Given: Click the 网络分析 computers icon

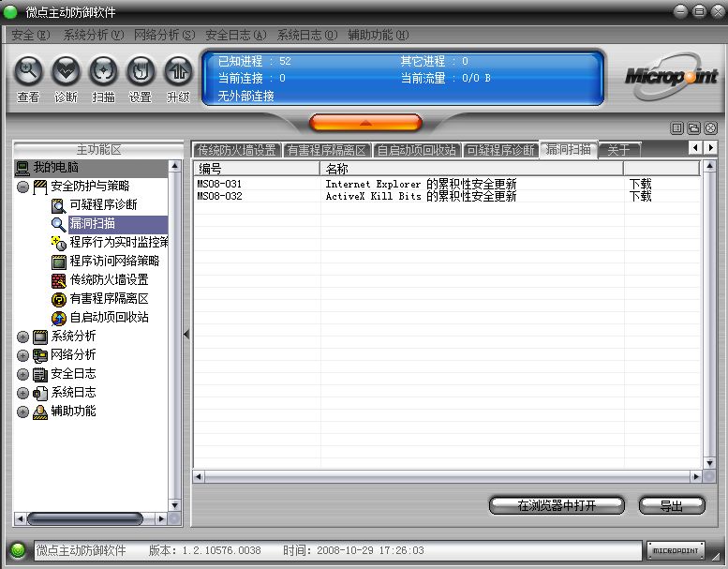Looking at the screenshot, I should click(x=40, y=356).
